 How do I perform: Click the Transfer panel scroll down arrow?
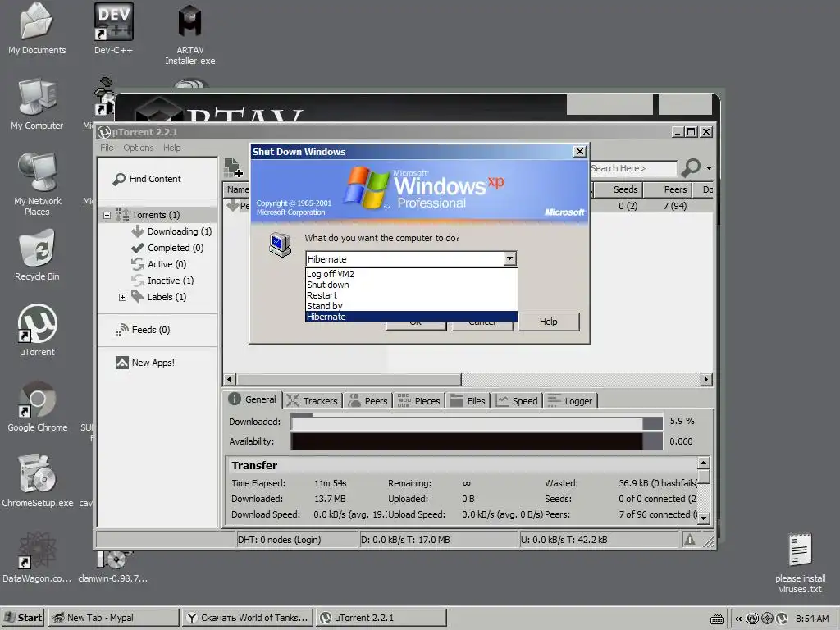tap(703, 518)
